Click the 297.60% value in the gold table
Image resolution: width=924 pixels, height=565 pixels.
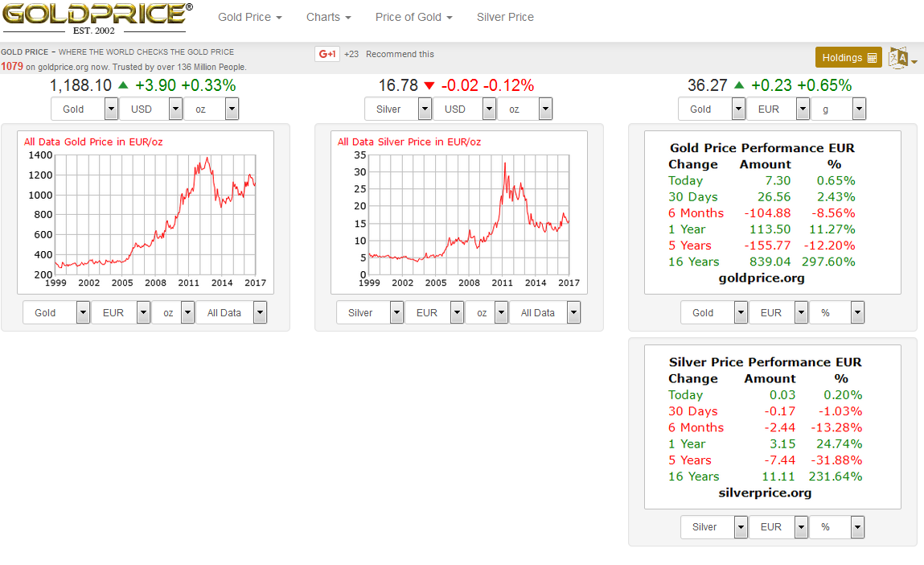coord(828,262)
